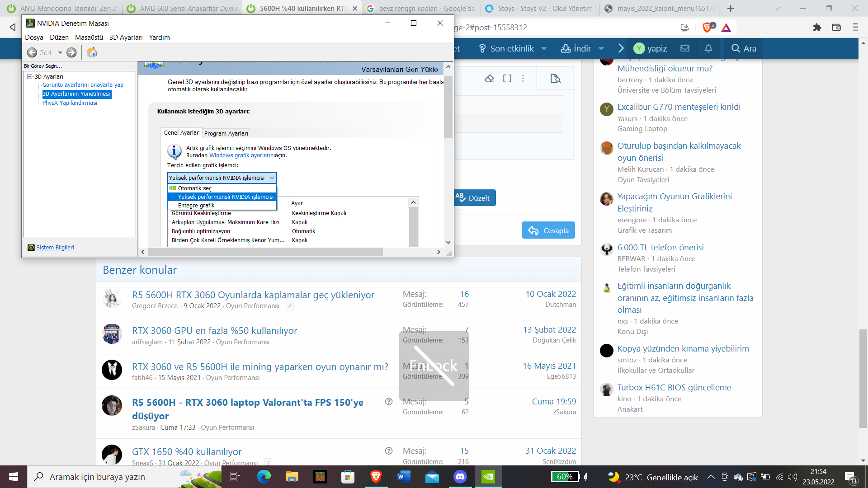Image resolution: width=868 pixels, height=488 pixels.
Task: Expand the Son etkinlik dropdown
Action: pos(544,48)
